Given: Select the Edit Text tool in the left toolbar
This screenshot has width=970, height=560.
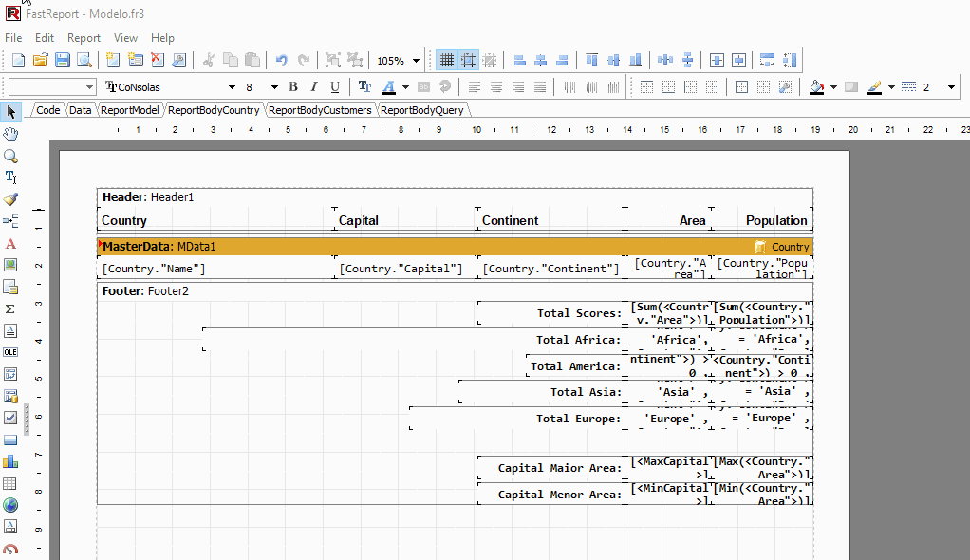Looking at the screenshot, I should coord(10,177).
